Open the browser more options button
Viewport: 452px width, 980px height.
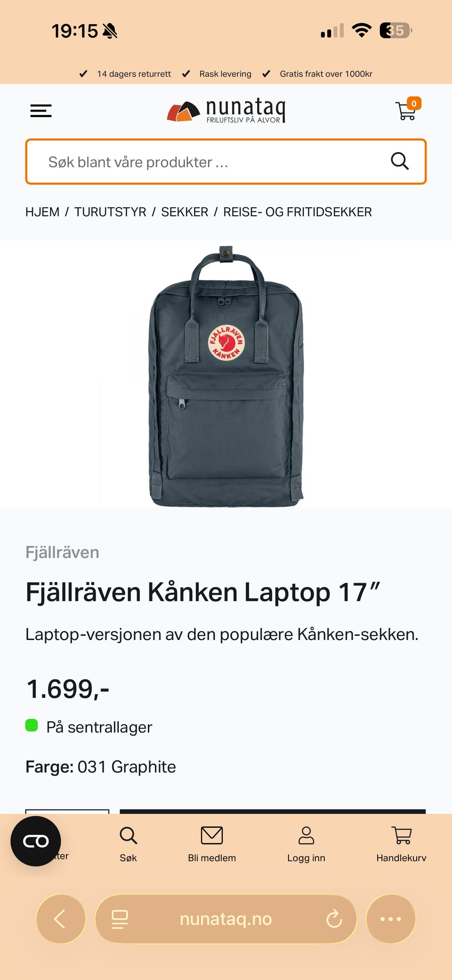tap(391, 919)
